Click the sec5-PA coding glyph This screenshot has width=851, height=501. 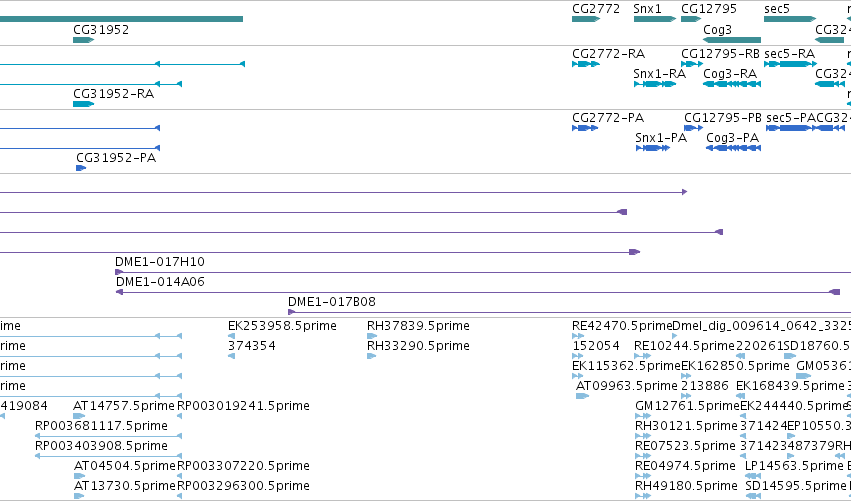[x=790, y=128]
